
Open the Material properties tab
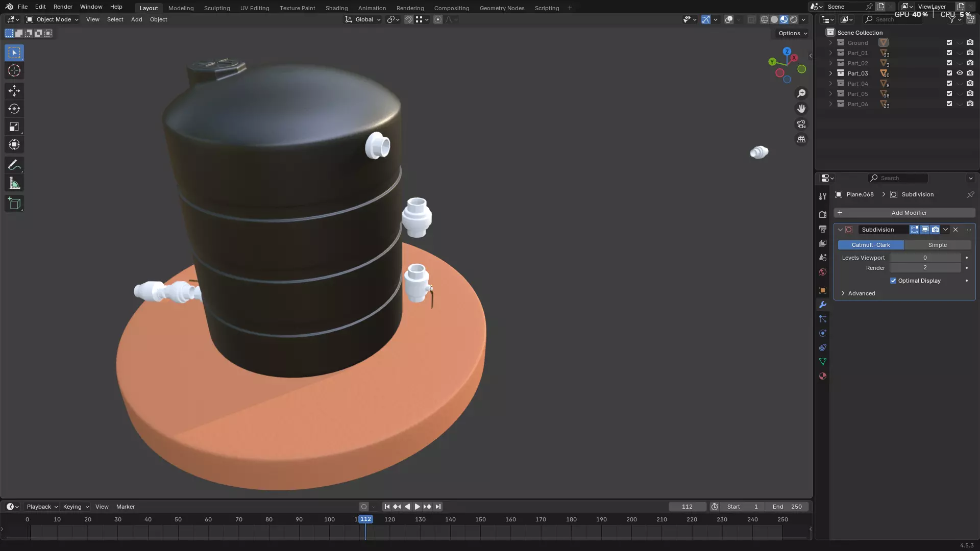click(x=822, y=376)
